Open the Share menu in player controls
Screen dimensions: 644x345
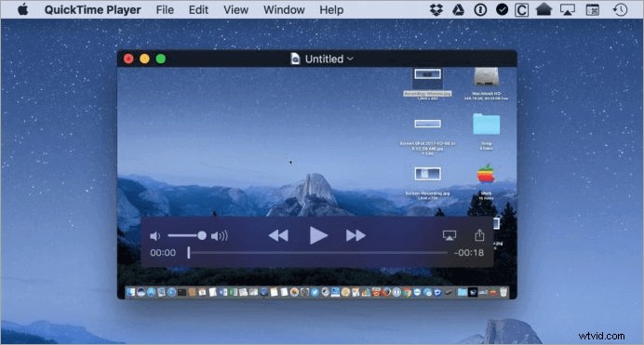tap(479, 235)
